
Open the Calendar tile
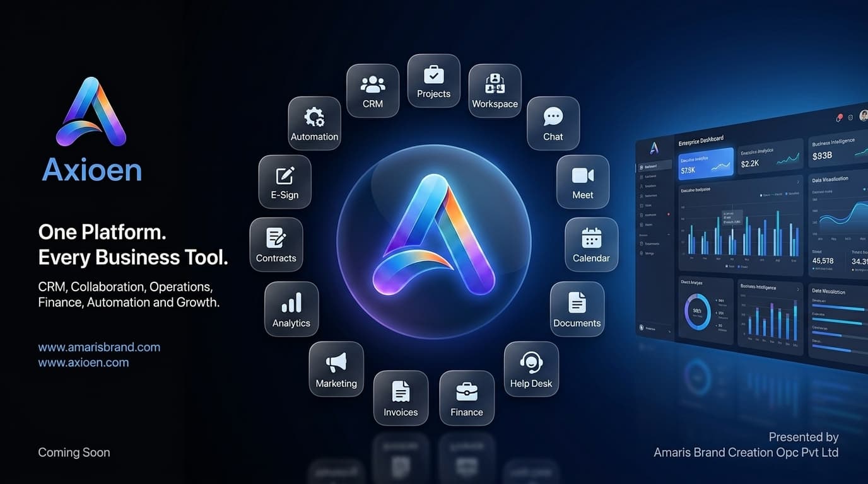[x=591, y=245]
